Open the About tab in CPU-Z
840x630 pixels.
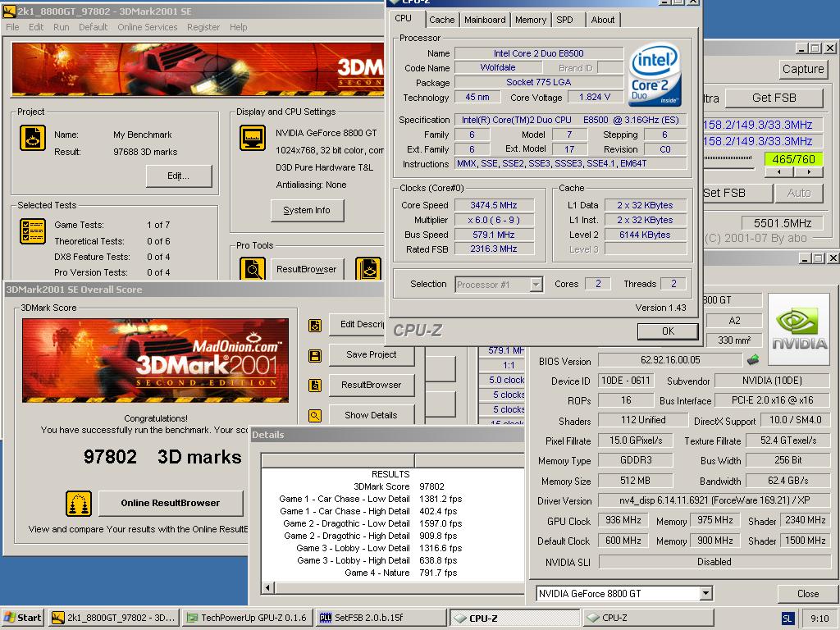tap(603, 20)
